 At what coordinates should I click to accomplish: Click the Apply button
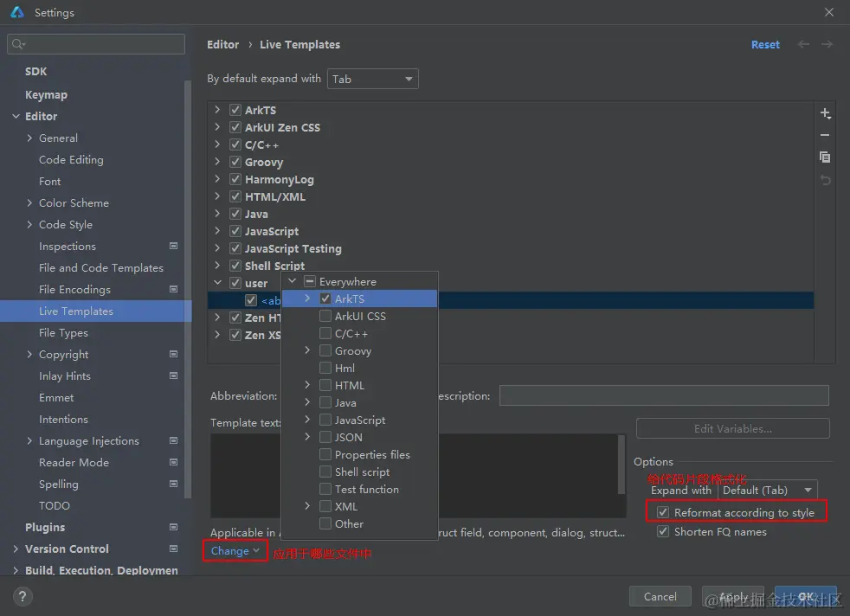click(x=733, y=596)
